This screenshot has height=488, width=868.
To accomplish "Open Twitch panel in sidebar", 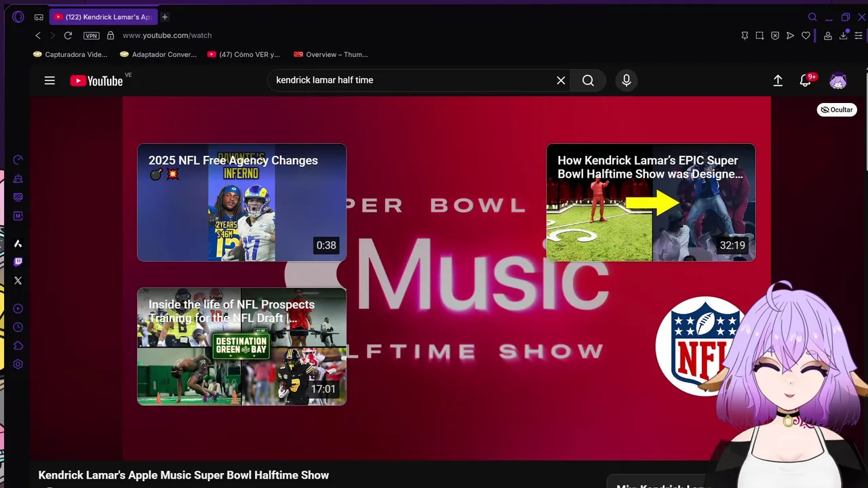I will pos(18,262).
